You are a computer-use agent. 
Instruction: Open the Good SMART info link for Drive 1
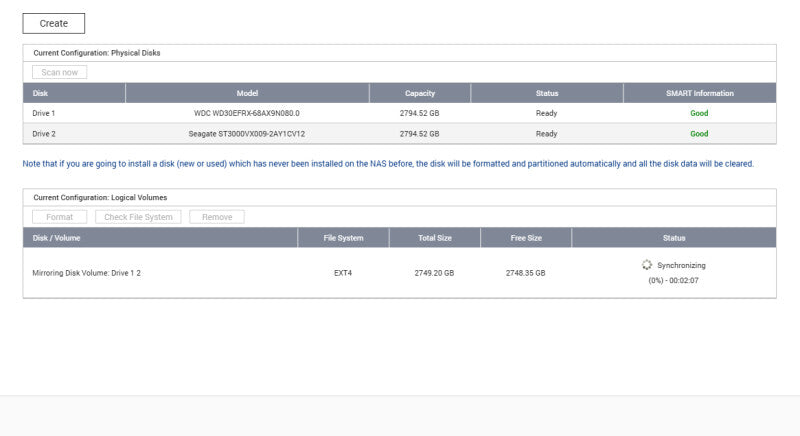point(699,113)
